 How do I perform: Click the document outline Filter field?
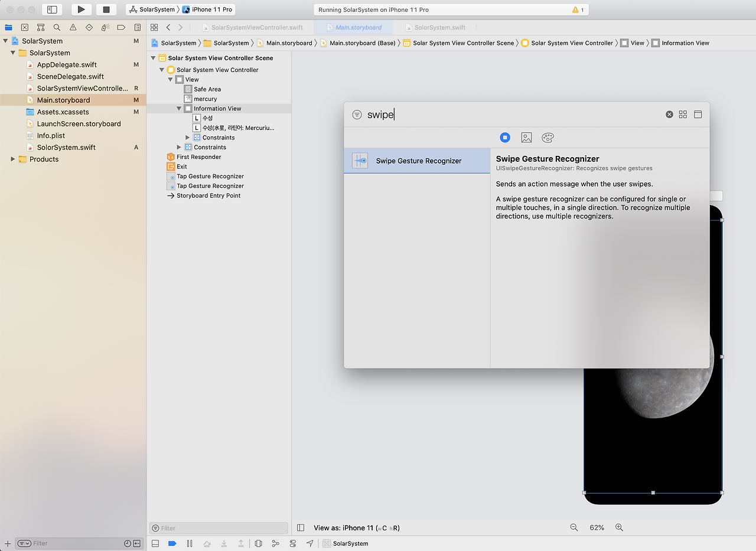click(x=219, y=528)
